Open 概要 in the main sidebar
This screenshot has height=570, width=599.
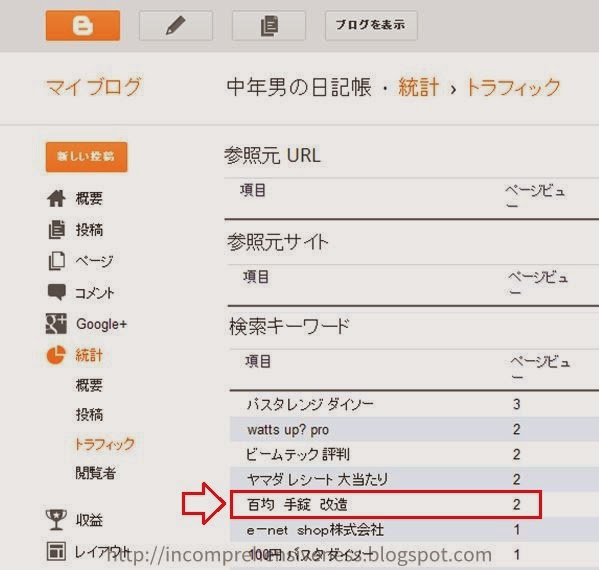pyautogui.click(x=89, y=198)
